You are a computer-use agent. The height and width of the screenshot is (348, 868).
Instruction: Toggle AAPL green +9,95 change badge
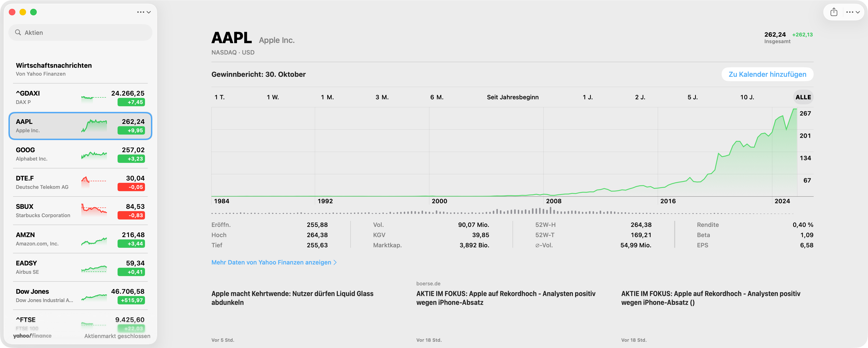click(131, 130)
